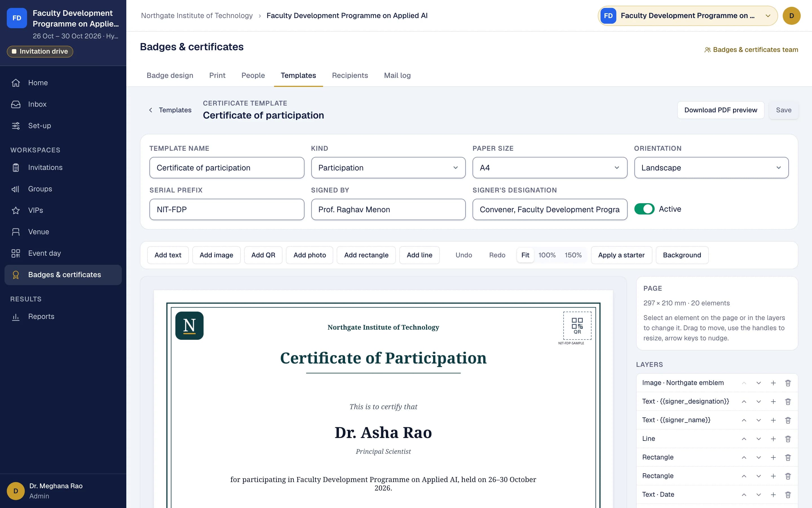This screenshot has width=812, height=508.
Task: Set canvas zoom to 150%
Action: [x=573, y=255]
